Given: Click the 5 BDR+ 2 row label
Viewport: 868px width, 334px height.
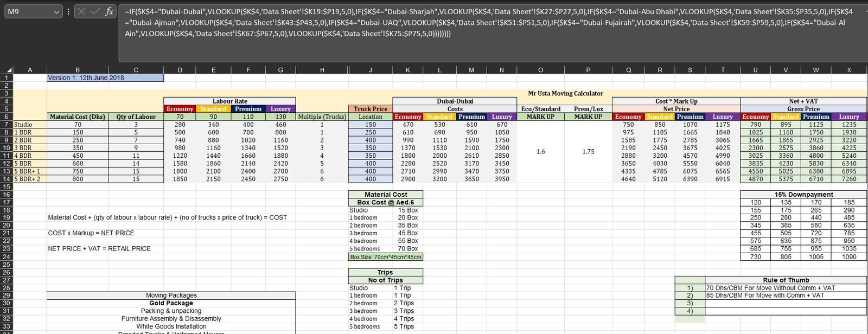Looking at the screenshot, I should 30,179.
